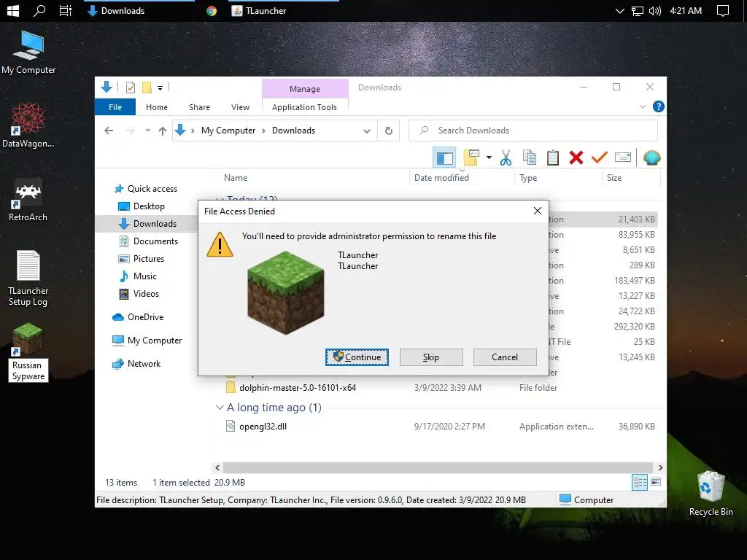Open Customize Quick Access Toolbar dropdown
The width and height of the screenshot is (747, 560).
(160, 88)
